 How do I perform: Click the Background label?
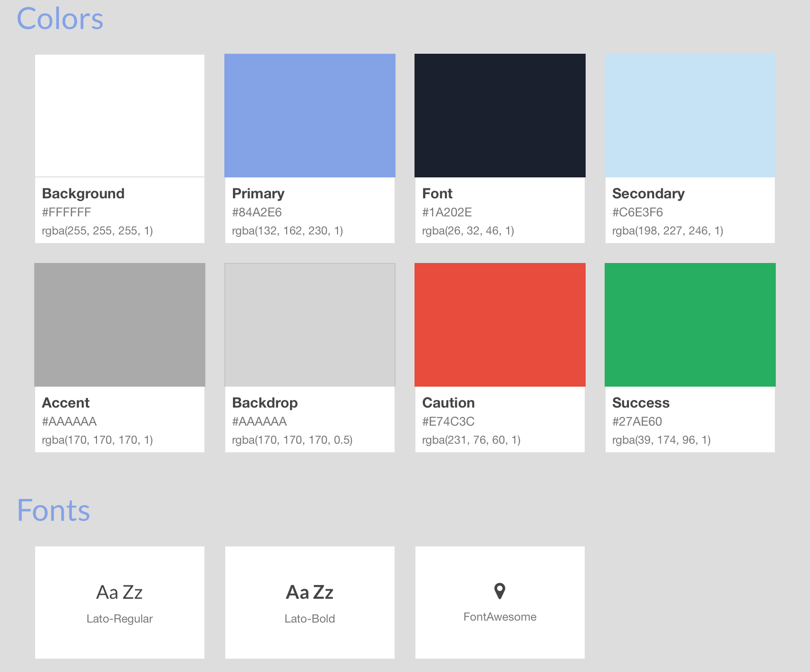(x=83, y=194)
